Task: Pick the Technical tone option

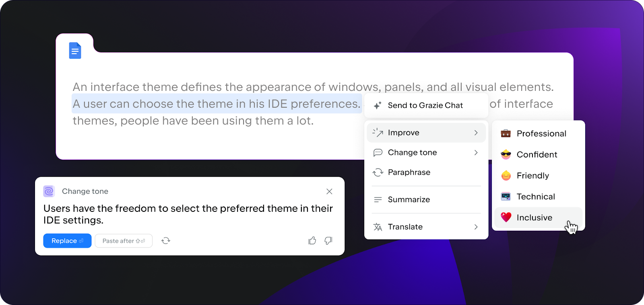Action: pyautogui.click(x=539, y=197)
